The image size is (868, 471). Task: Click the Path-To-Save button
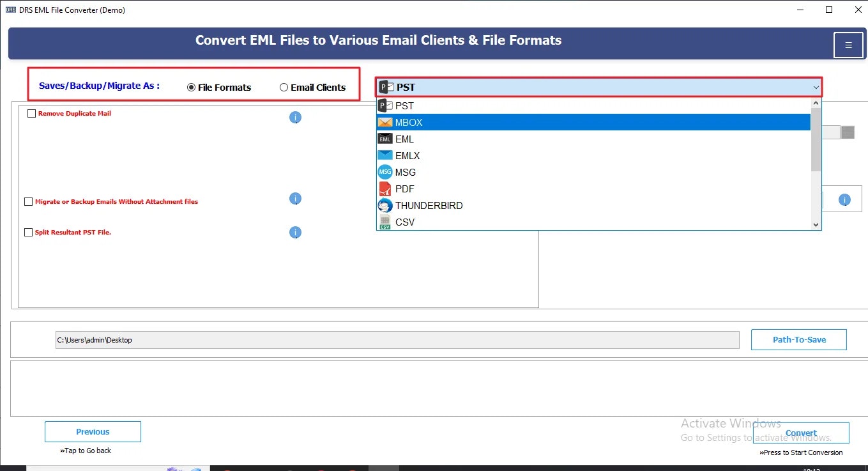pos(799,339)
